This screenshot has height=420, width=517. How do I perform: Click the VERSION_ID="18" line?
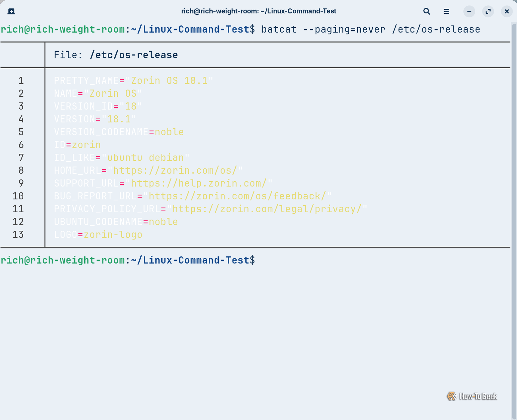[98, 106]
